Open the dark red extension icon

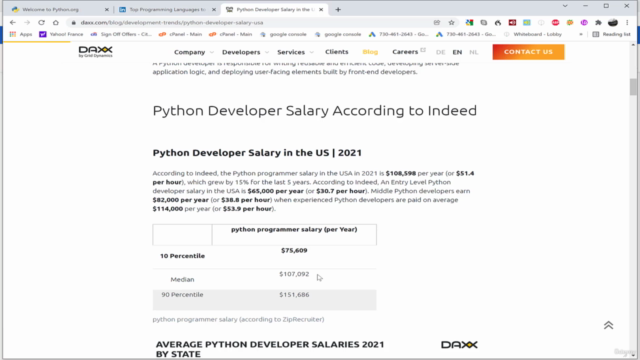(x=512, y=22)
